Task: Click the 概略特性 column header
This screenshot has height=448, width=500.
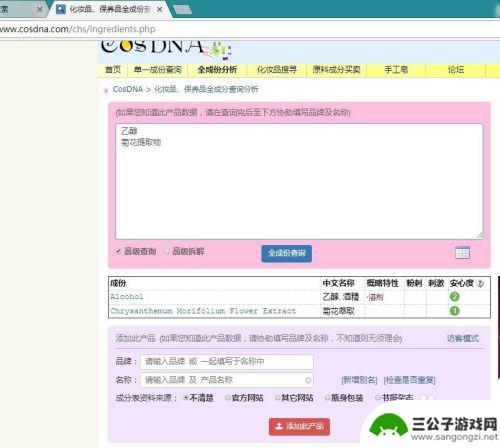Action: click(x=382, y=283)
